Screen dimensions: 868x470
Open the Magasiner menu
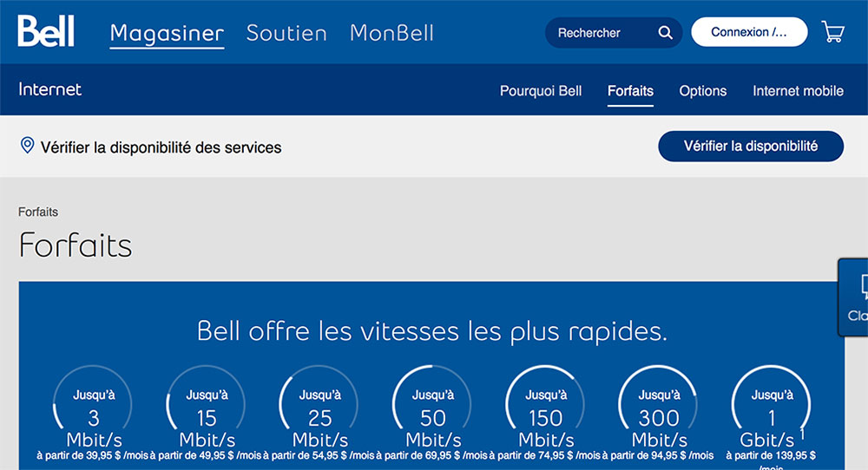167,33
